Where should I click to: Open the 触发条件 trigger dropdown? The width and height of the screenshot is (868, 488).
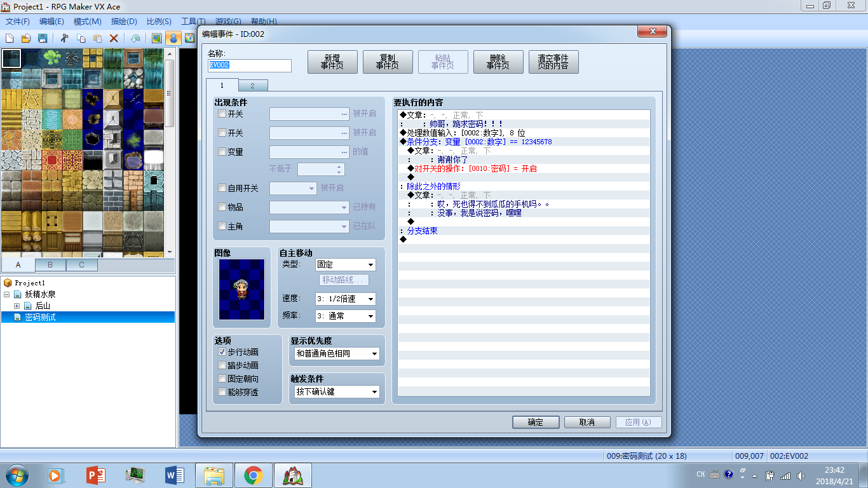pos(337,392)
